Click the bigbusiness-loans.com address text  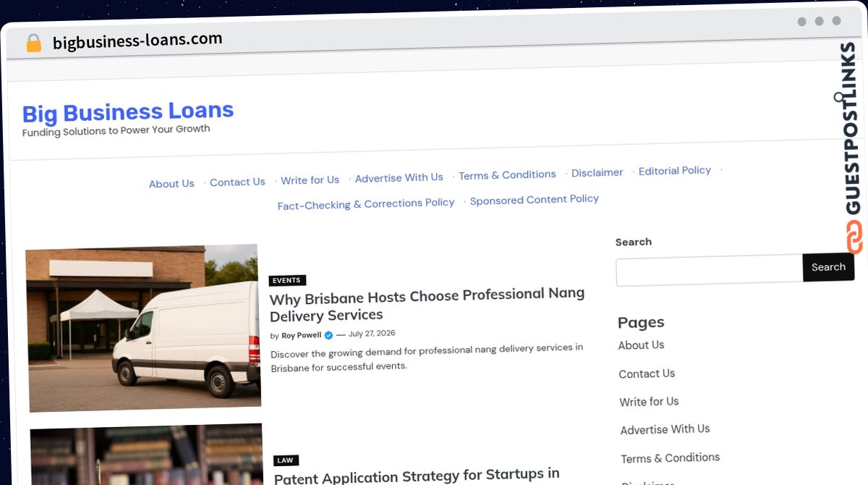tap(137, 41)
